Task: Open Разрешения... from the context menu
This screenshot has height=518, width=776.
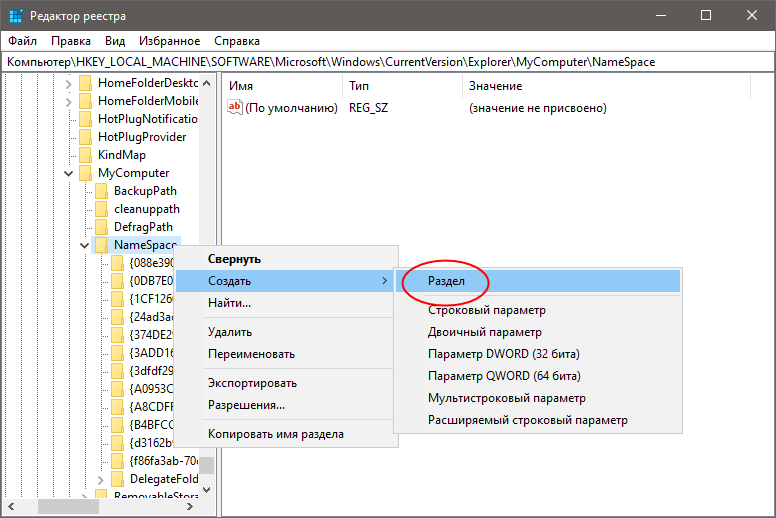Action: pos(287,405)
